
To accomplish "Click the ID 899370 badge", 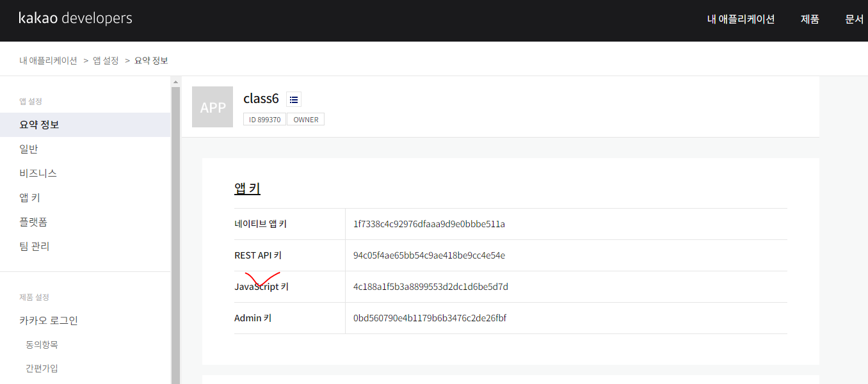I will pyautogui.click(x=264, y=120).
